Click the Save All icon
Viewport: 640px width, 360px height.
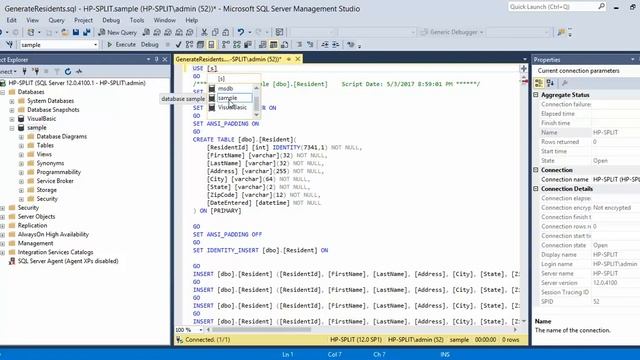(x=87, y=32)
